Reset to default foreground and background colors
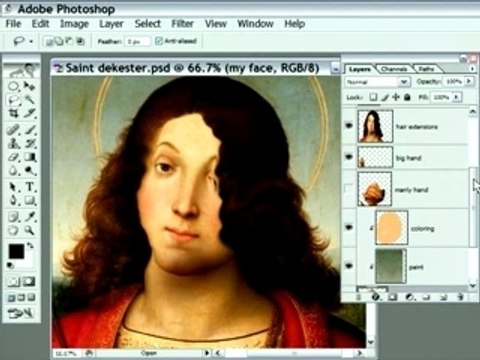Image resolution: width=480 pixels, height=360 pixels. [x=10, y=266]
